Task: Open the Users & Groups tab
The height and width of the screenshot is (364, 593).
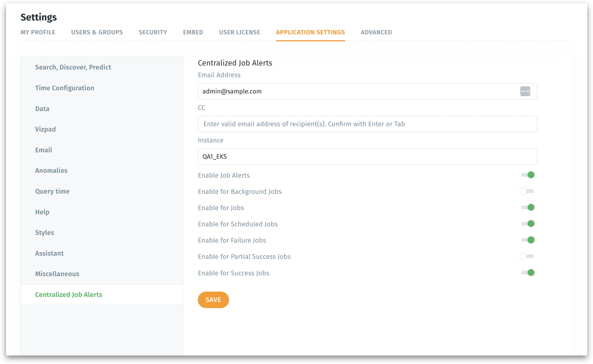Action: click(97, 32)
